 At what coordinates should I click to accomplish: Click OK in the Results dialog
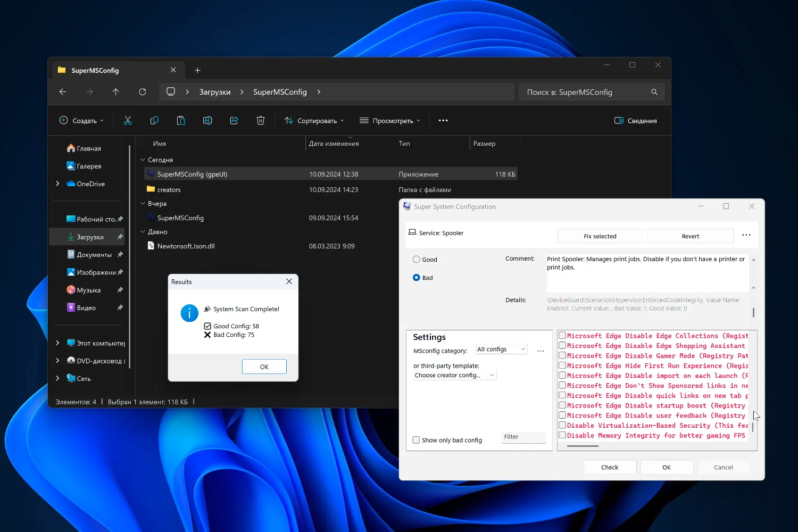point(264,367)
